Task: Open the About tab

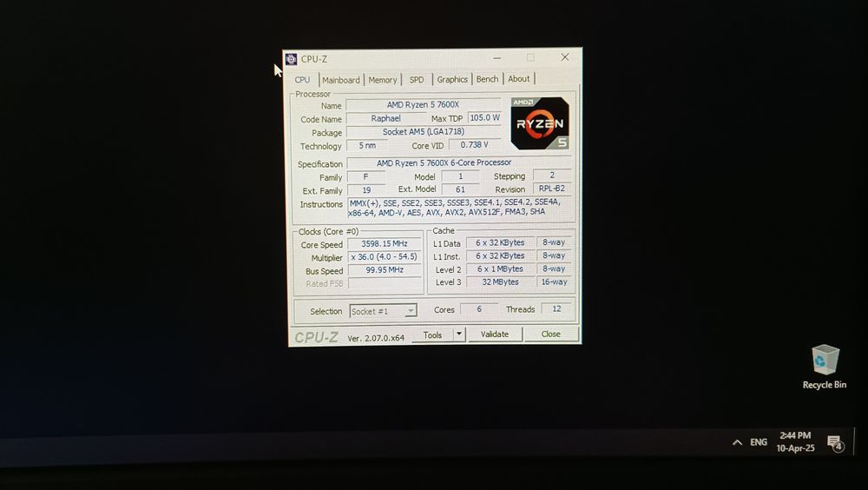Action: [x=519, y=79]
